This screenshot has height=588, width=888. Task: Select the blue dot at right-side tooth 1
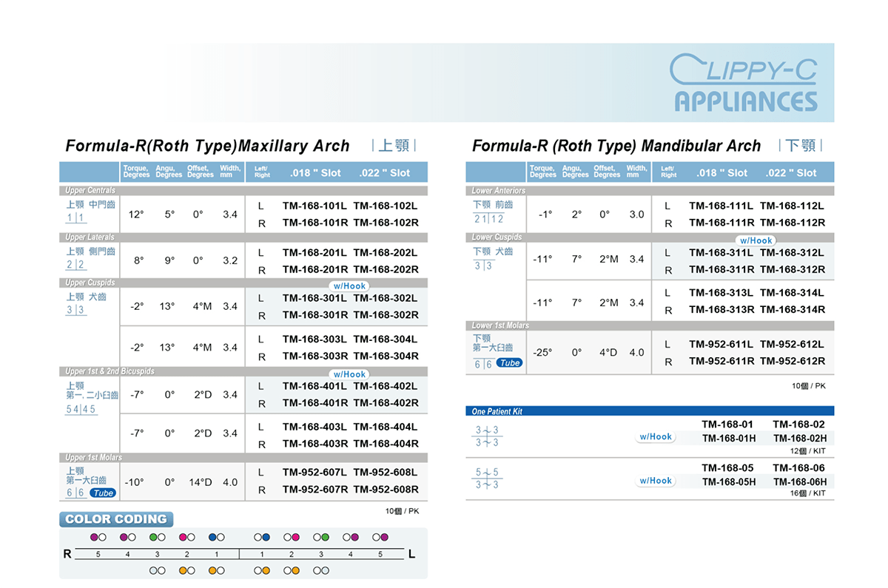coord(212,537)
